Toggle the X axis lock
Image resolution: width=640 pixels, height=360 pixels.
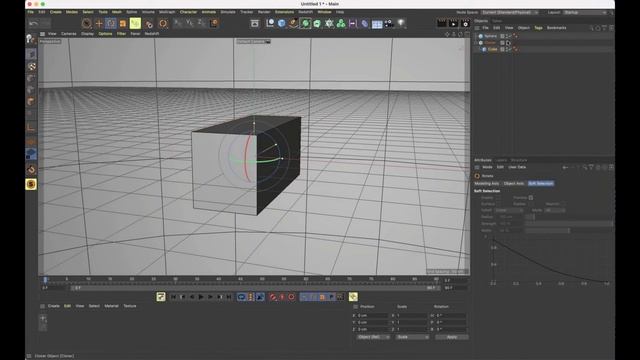[178, 23]
